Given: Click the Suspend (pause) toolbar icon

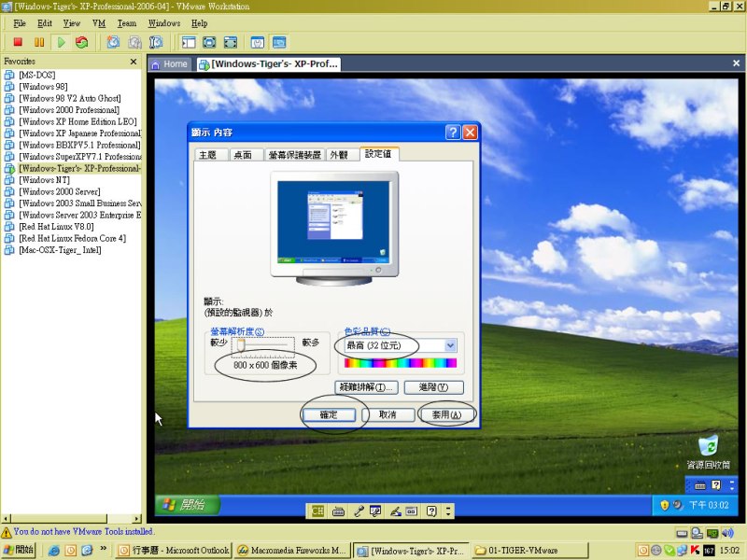Looking at the screenshot, I should (x=39, y=42).
